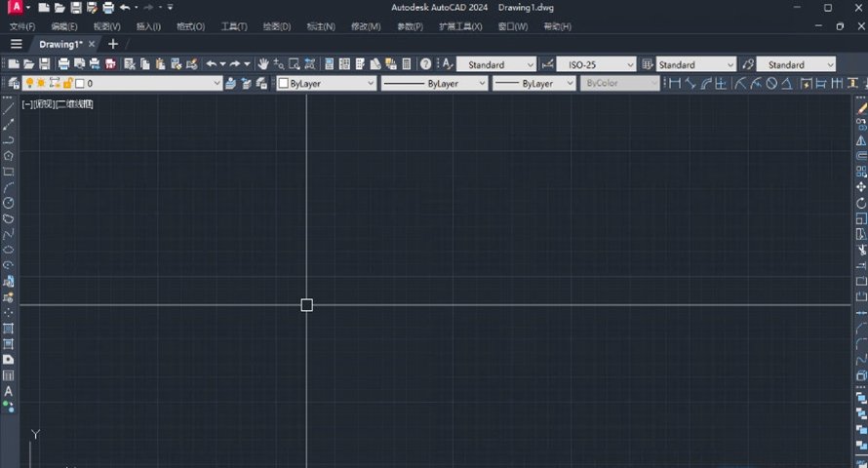Toggle layer 0 on/off lightbulb

point(29,83)
